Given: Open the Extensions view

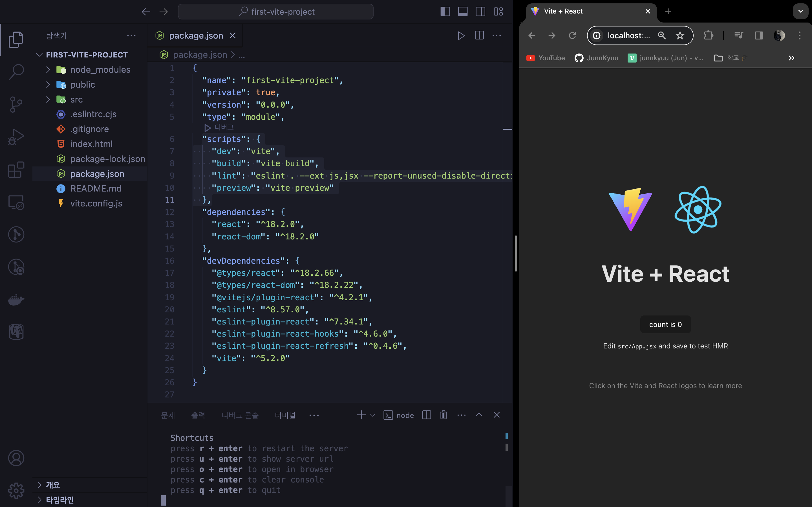Looking at the screenshot, I should click(16, 170).
